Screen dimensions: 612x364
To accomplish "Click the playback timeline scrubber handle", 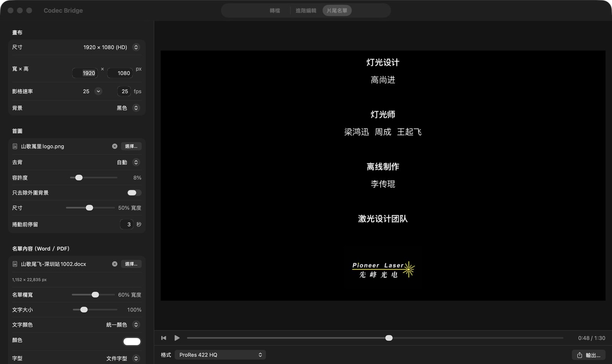I will [389, 338].
